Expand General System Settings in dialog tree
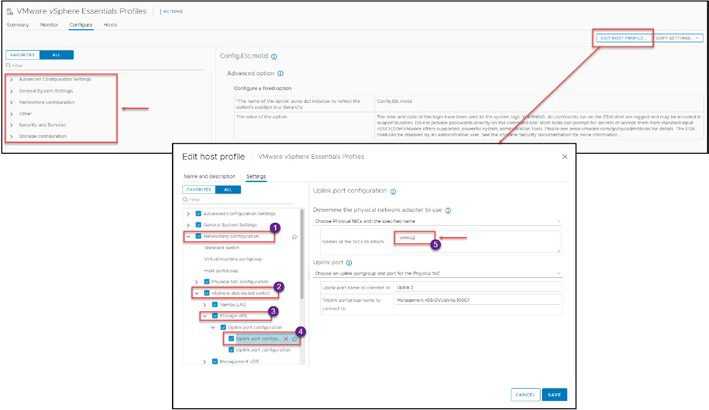 (x=188, y=225)
